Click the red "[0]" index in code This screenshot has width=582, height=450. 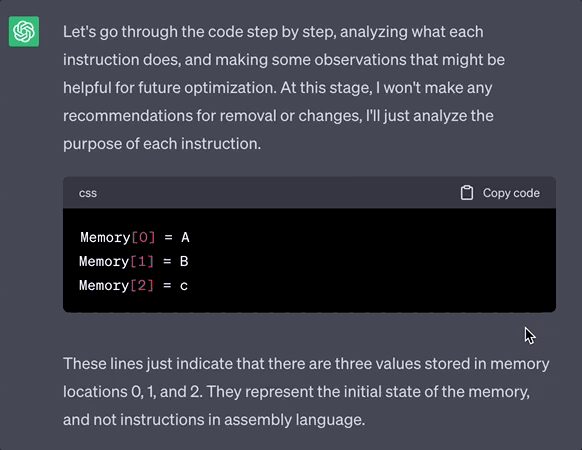tap(143, 237)
